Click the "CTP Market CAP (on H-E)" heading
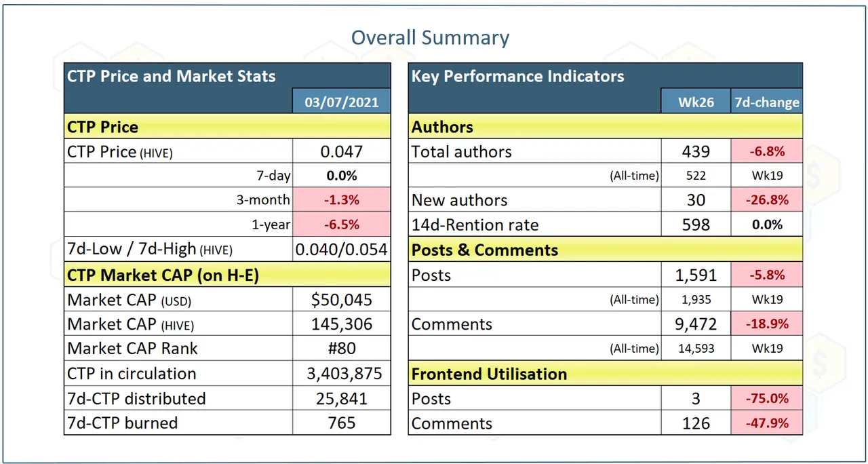 click(227, 275)
